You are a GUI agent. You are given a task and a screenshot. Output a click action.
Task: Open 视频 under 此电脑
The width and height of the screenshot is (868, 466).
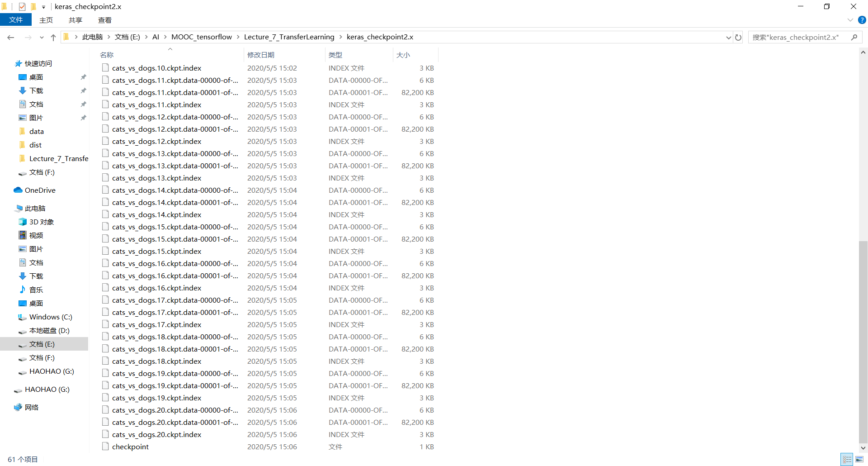[36, 236]
